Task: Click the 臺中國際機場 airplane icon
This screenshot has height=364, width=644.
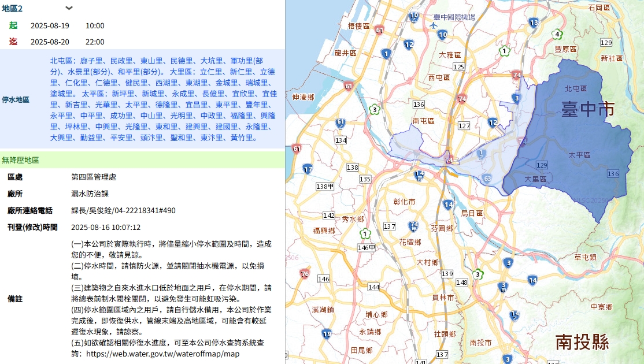Action: click(x=434, y=25)
